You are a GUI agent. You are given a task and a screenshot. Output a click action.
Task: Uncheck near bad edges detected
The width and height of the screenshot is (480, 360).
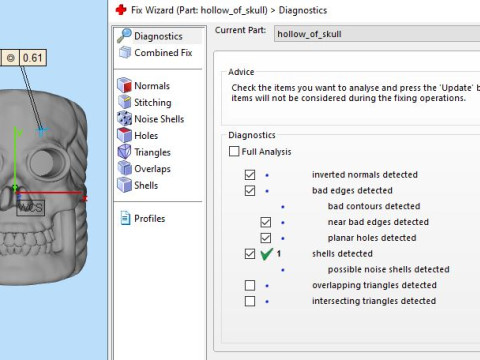click(266, 222)
